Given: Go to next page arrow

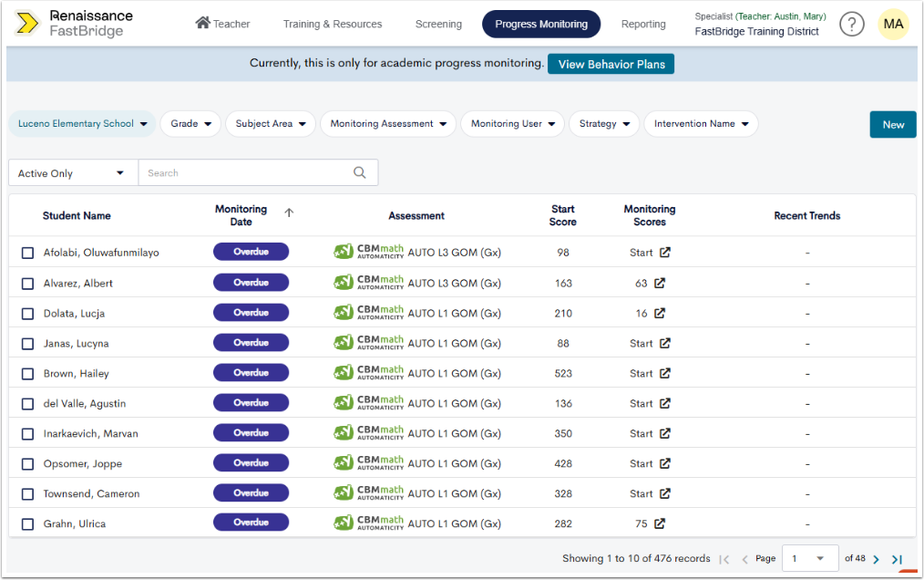Looking at the screenshot, I should point(877,559).
